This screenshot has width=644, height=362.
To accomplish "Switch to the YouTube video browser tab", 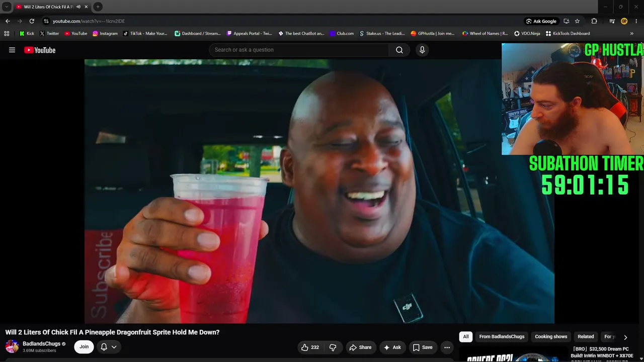I will pyautogui.click(x=48, y=7).
